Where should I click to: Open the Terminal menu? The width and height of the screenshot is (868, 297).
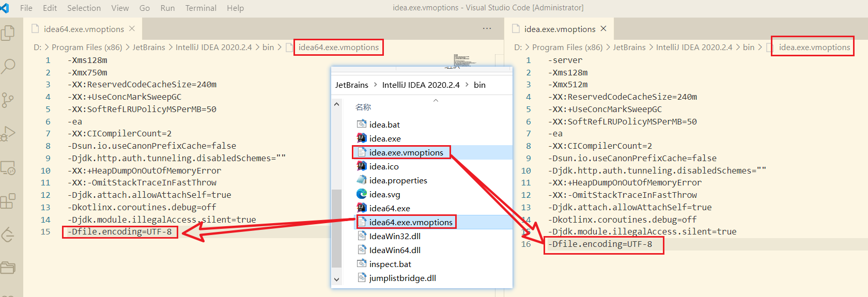(x=201, y=8)
